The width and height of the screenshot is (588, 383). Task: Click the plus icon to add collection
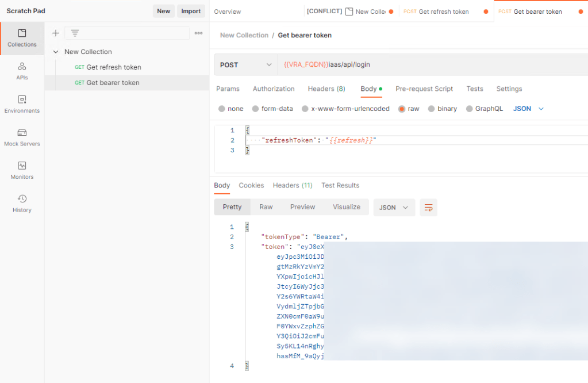click(x=56, y=33)
